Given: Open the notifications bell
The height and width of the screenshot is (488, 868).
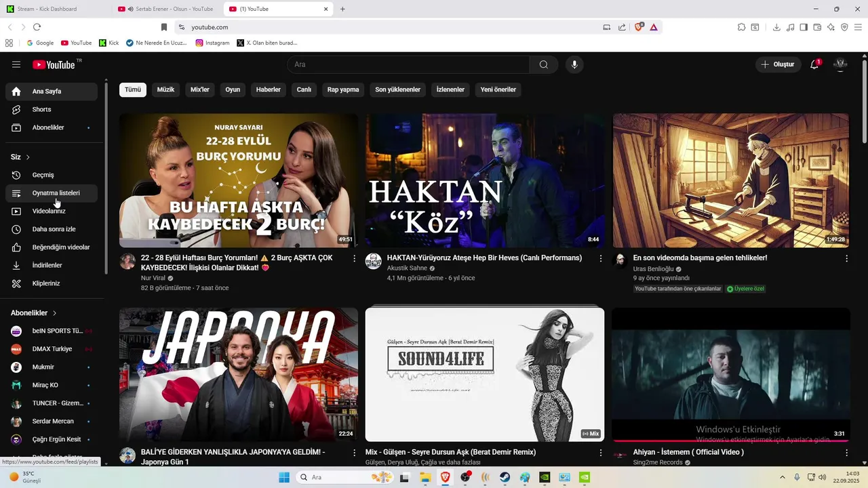Looking at the screenshot, I should point(814,64).
